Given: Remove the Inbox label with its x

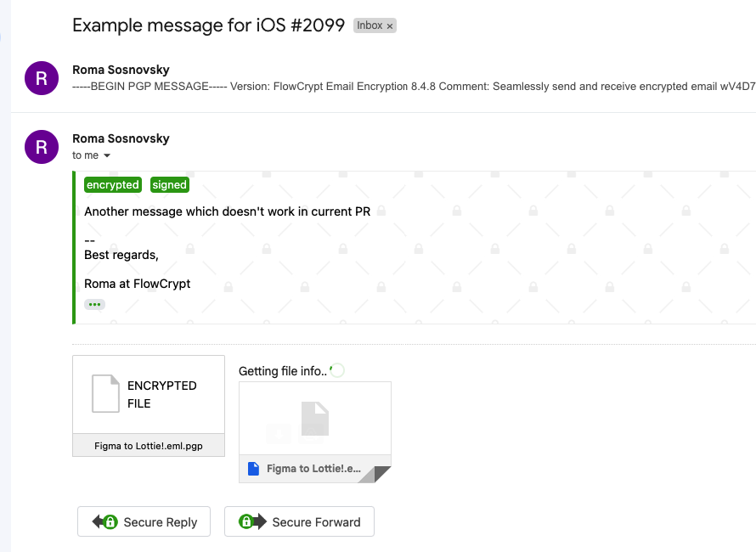Looking at the screenshot, I should pyautogui.click(x=388, y=25).
